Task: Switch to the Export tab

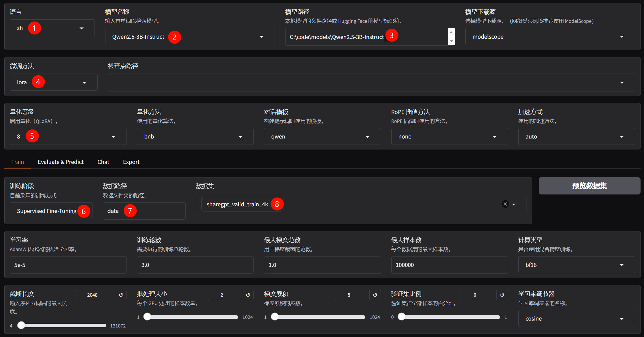Action: (x=131, y=162)
